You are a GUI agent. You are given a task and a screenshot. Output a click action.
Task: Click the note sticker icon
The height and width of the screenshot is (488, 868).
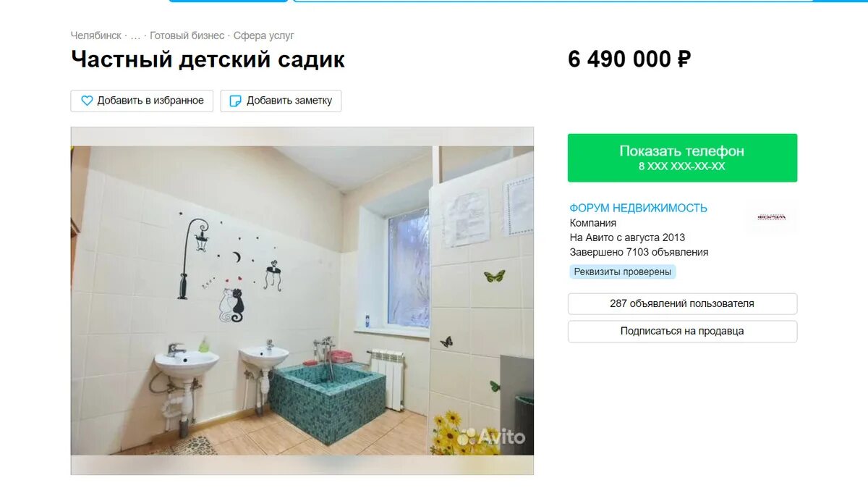[235, 101]
